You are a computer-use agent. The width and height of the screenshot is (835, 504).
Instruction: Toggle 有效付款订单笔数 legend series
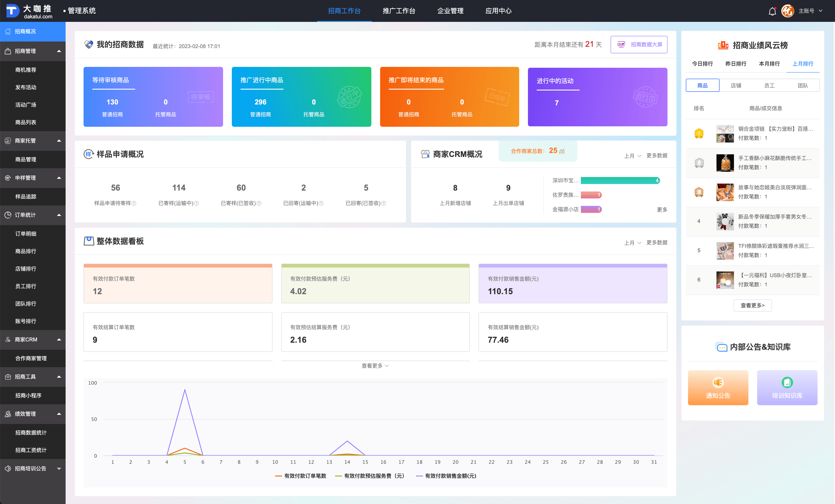pyautogui.click(x=301, y=476)
